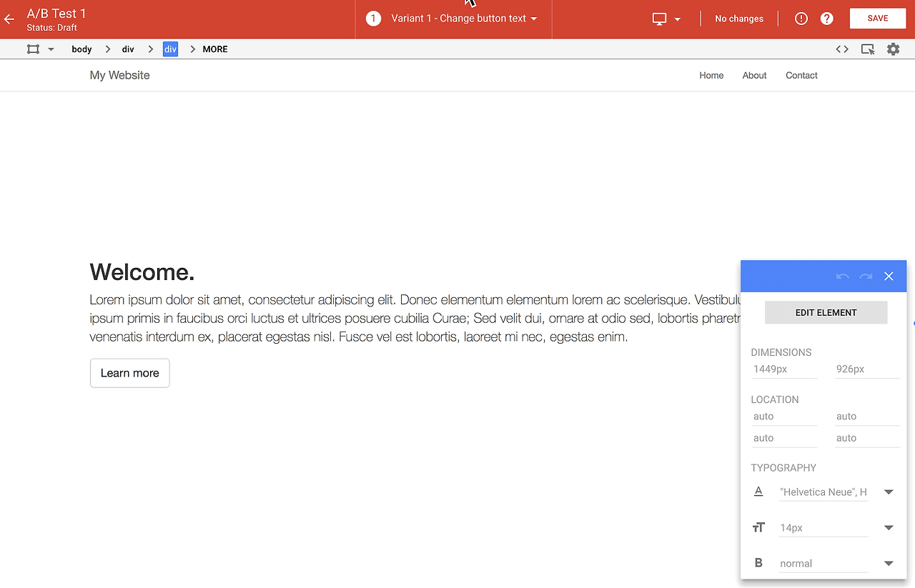Click the redo arrow in editor panel
Viewport: 915px width, 588px height.
click(x=866, y=276)
